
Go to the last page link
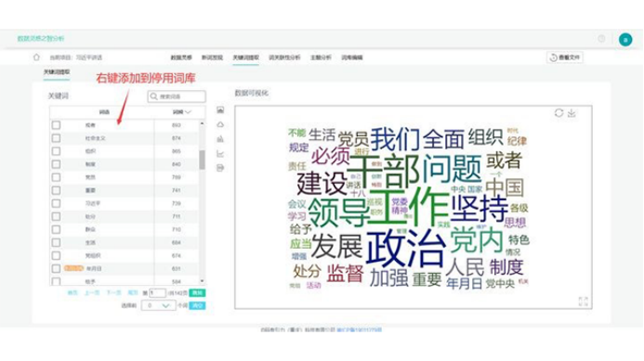[133, 293]
